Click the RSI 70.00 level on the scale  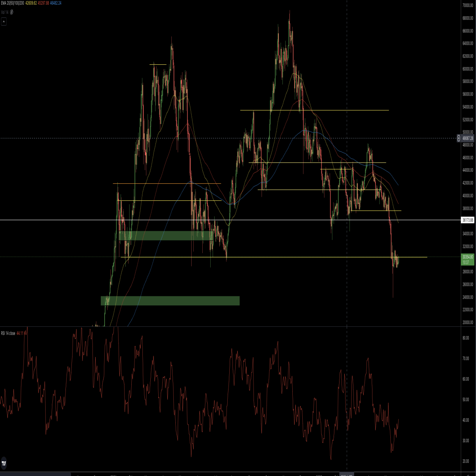(466, 359)
